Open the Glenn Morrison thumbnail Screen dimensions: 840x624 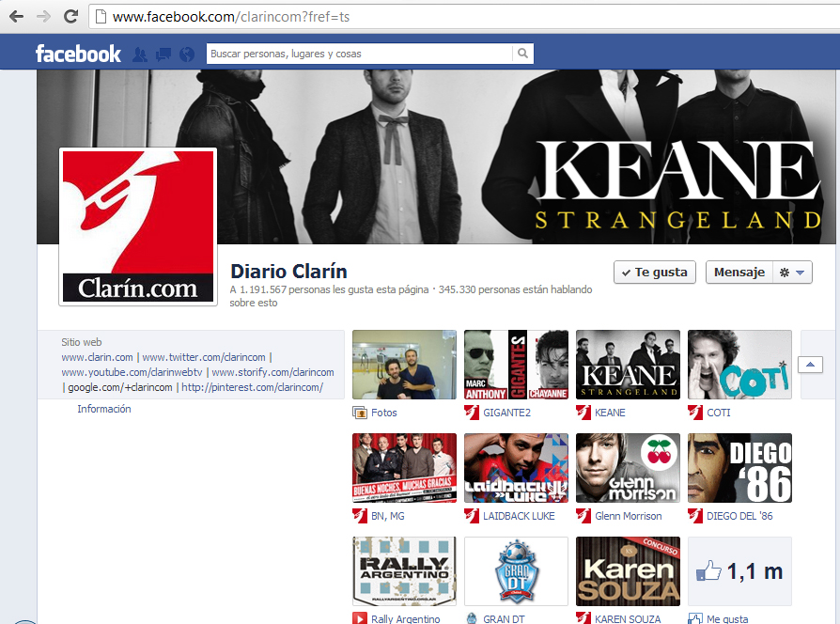pos(629,468)
